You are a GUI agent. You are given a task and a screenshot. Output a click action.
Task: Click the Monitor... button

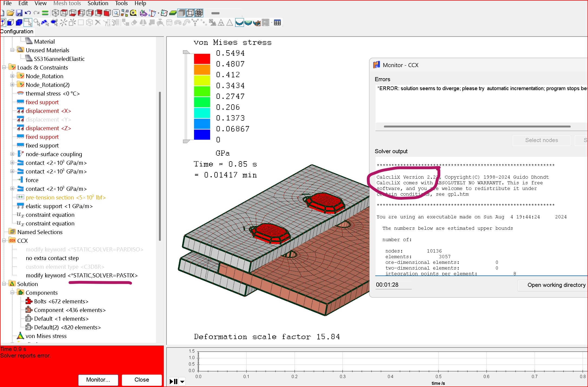pos(98,380)
